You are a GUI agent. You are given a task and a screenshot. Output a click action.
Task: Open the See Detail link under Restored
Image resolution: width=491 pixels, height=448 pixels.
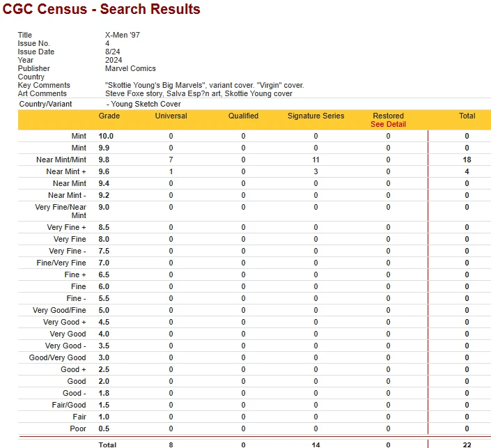tap(388, 124)
